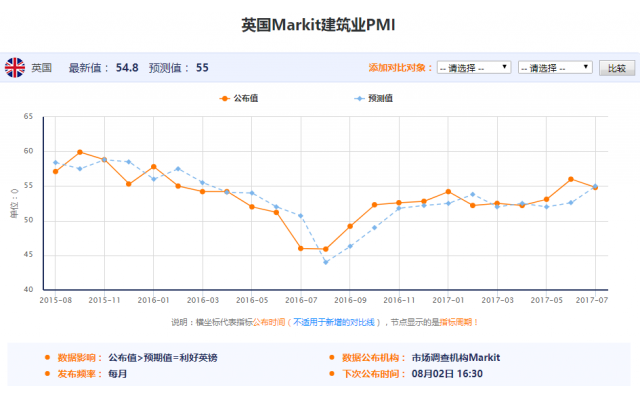
Task: Click the 65 y-axis label
Action: click(28, 117)
